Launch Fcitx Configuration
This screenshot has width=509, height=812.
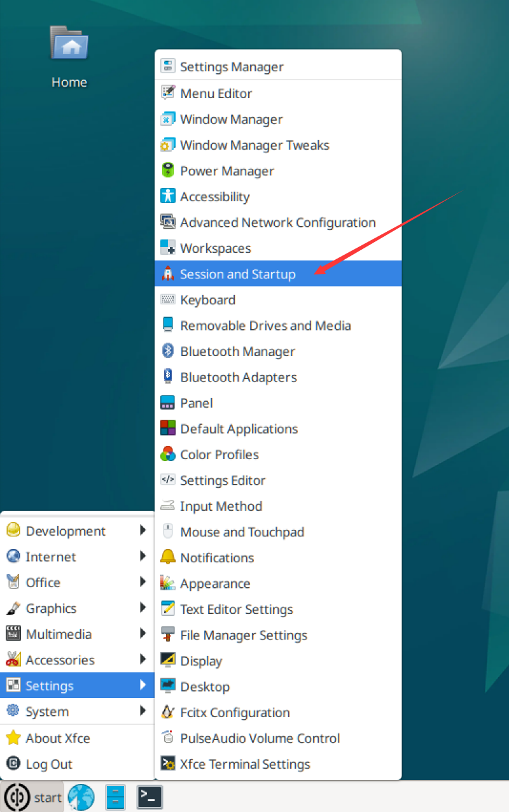click(x=278, y=712)
